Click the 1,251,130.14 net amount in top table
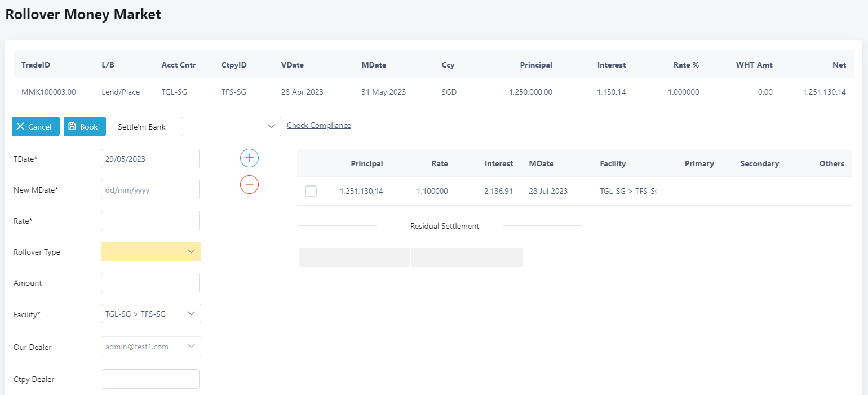The width and height of the screenshot is (868, 395). [825, 92]
